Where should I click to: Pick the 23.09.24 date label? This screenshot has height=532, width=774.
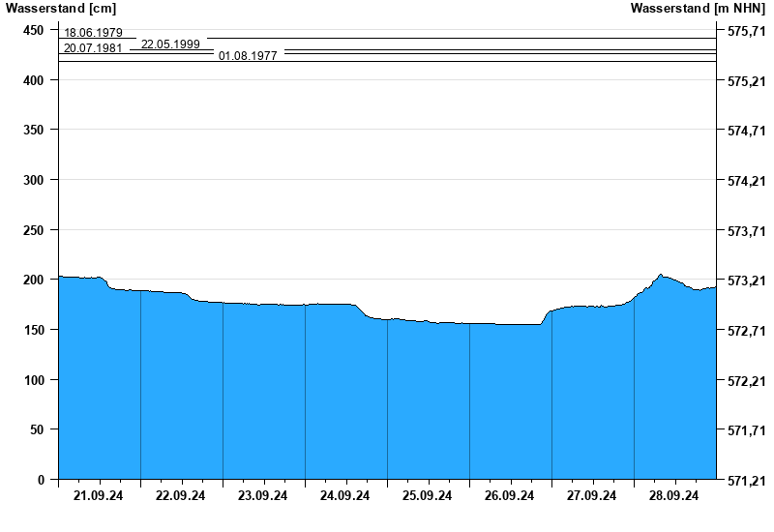tap(263, 496)
